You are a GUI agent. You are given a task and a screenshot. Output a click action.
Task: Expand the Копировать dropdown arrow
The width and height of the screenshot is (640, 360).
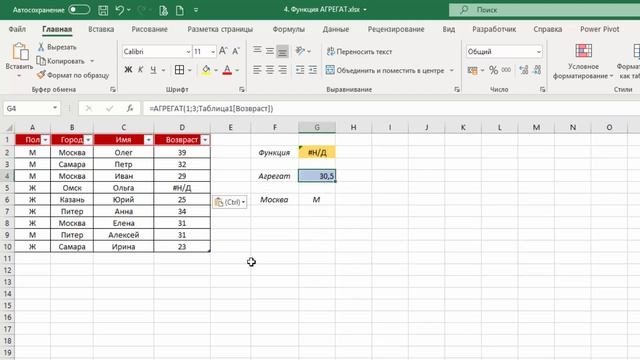tap(92, 61)
